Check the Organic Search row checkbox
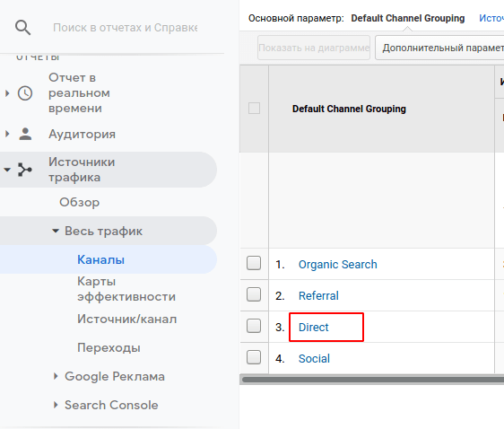504x429 pixels. point(254,263)
